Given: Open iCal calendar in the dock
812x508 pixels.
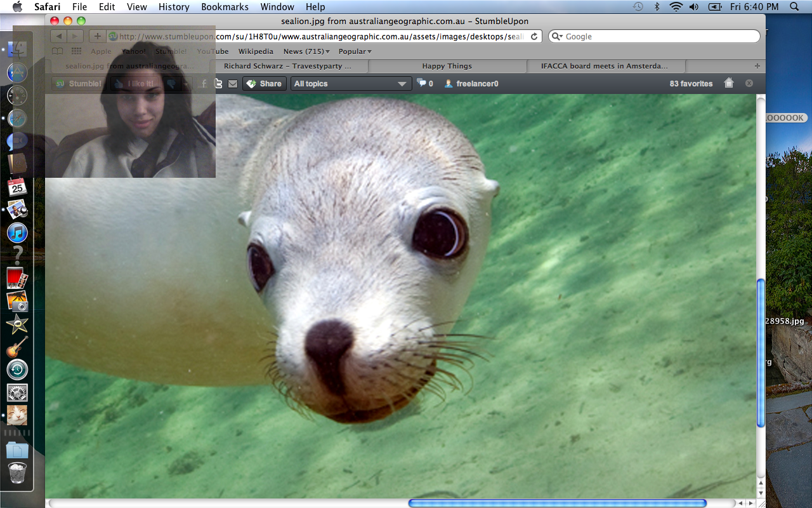Looking at the screenshot, I should [17, 187].
